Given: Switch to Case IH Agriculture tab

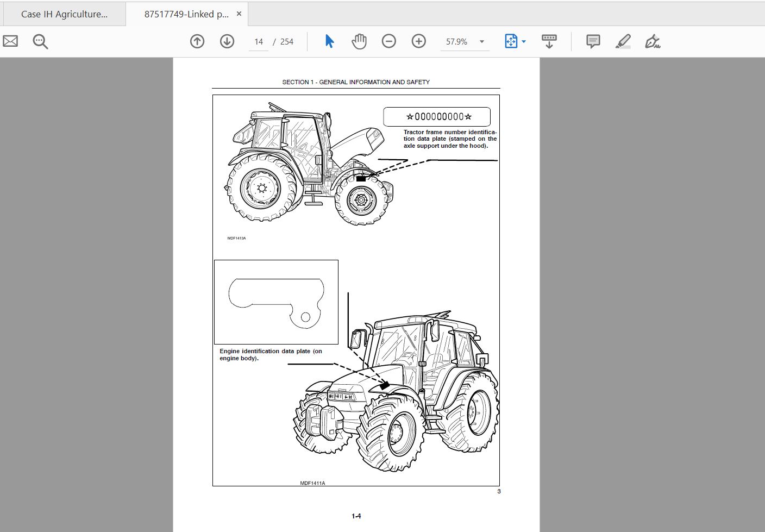Looking at the screenshot, I should pos(64,14).
